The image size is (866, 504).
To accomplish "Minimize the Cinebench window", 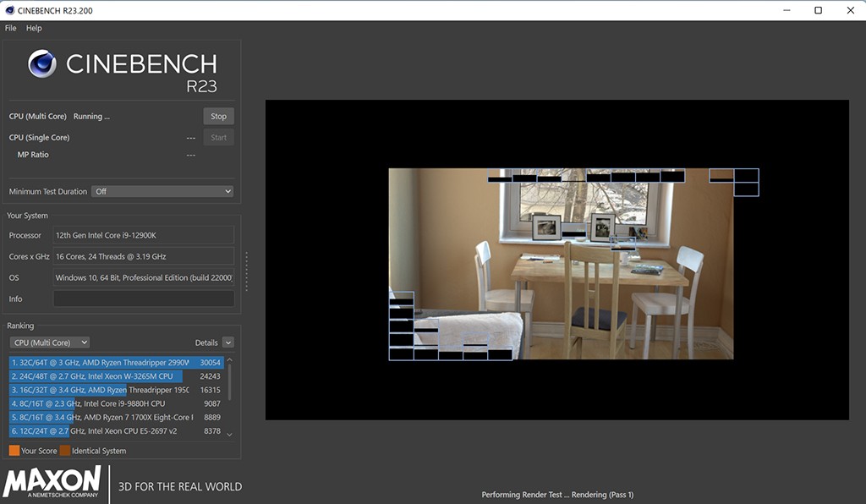I will click(x=785, y=10).
